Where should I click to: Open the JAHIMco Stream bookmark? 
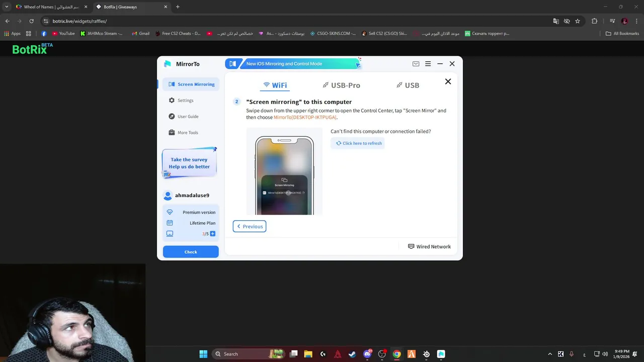pyautogui.click(x=101, y=34)
